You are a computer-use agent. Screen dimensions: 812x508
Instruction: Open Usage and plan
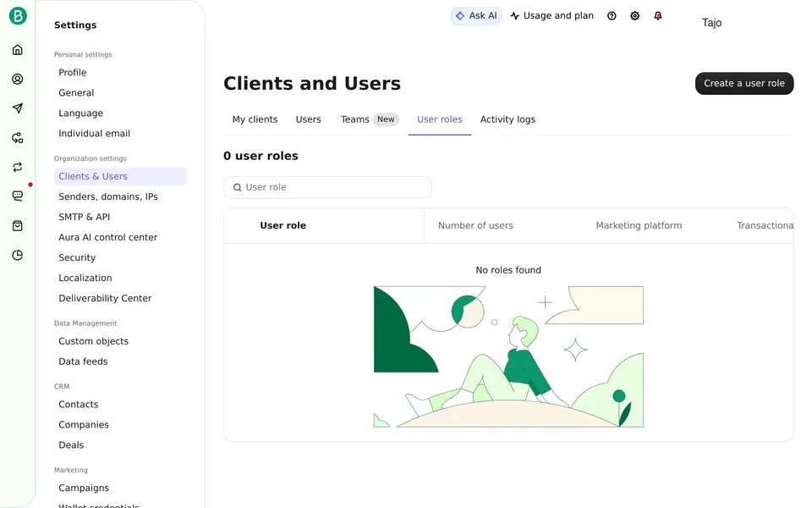point(552,16)
